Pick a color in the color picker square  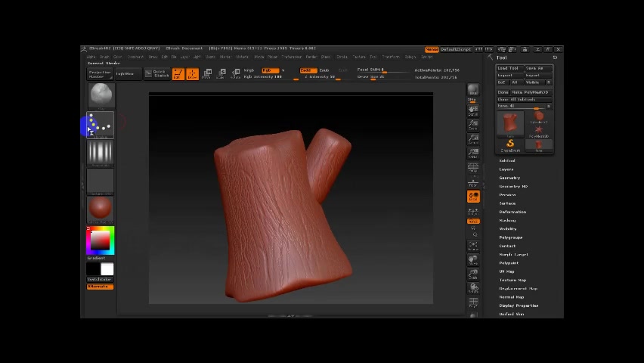tap(100, 240)
